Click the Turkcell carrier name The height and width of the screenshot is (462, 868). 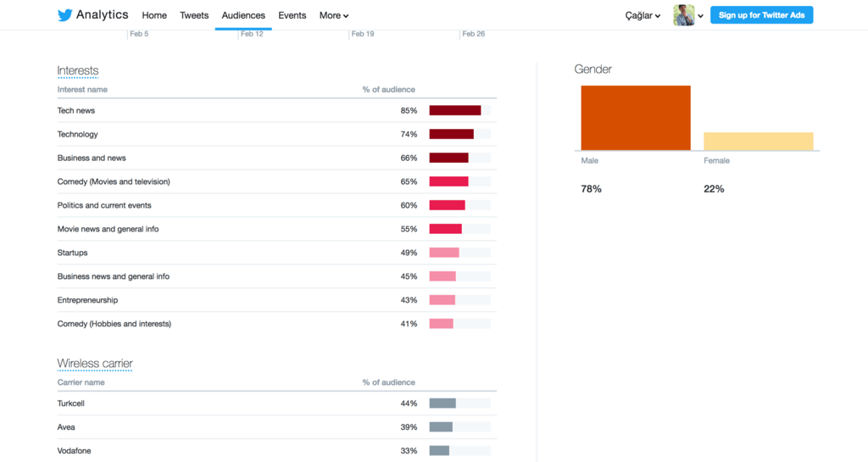point(71,404)
